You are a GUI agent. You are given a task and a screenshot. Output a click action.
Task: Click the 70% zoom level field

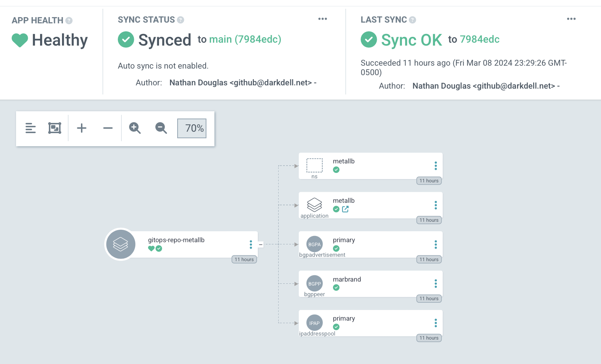192,128
